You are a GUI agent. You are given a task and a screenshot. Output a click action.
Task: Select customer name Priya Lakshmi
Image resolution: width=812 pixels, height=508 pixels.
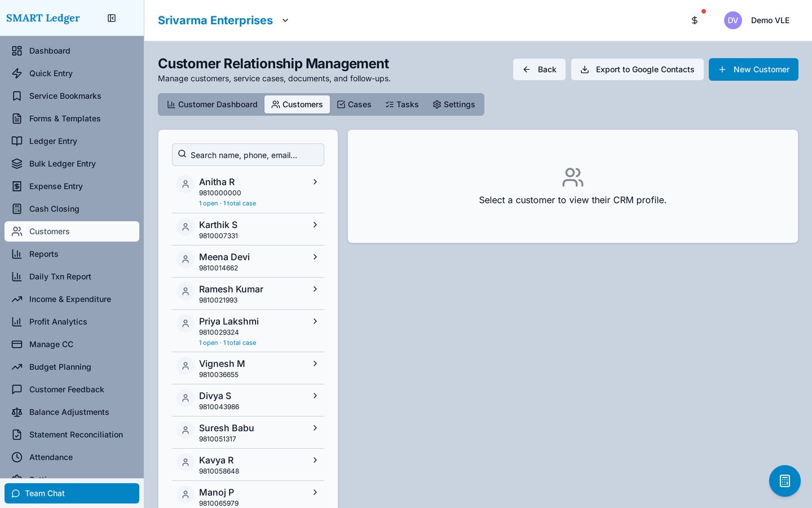pos(229,321)
